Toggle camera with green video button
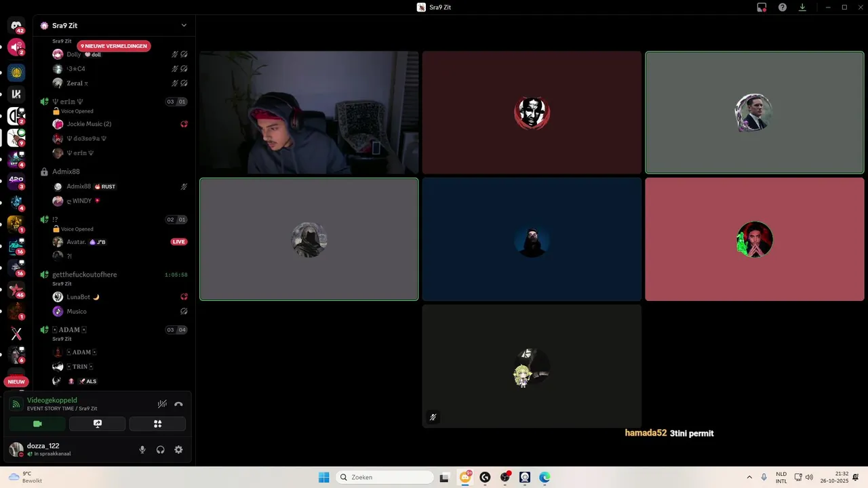 tap(37, 424)
